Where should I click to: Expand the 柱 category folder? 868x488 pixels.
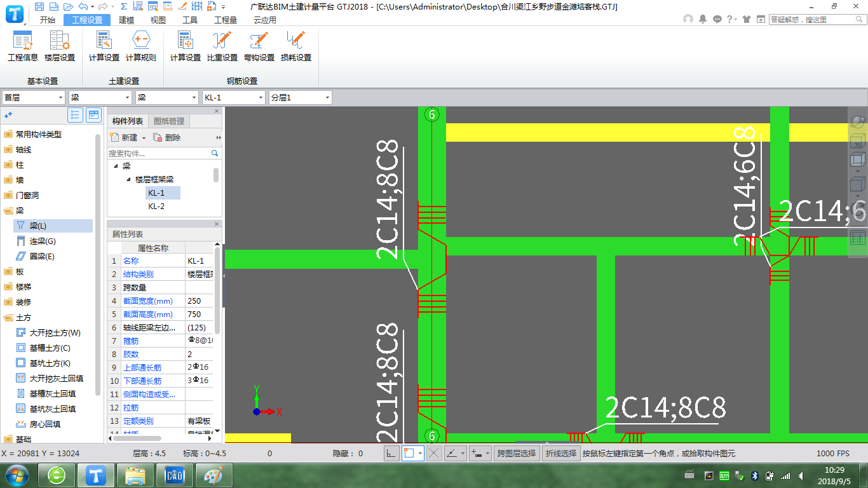tap(8, 165)
